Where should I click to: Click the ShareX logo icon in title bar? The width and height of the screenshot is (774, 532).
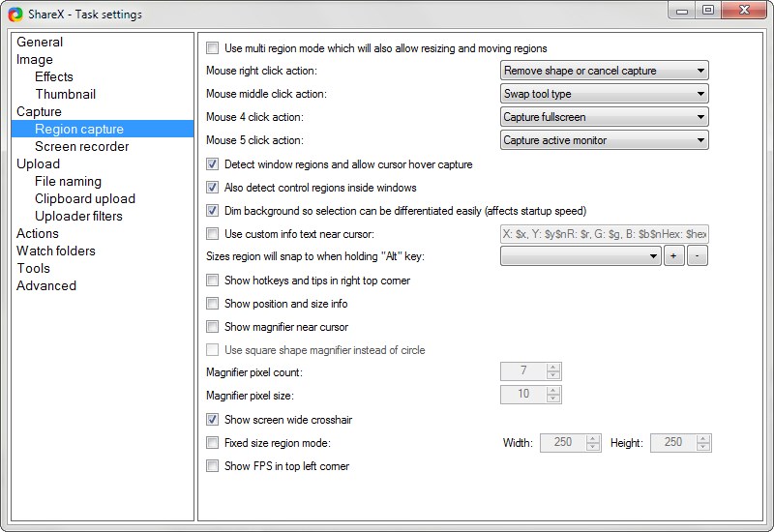(x=15, y=15)
